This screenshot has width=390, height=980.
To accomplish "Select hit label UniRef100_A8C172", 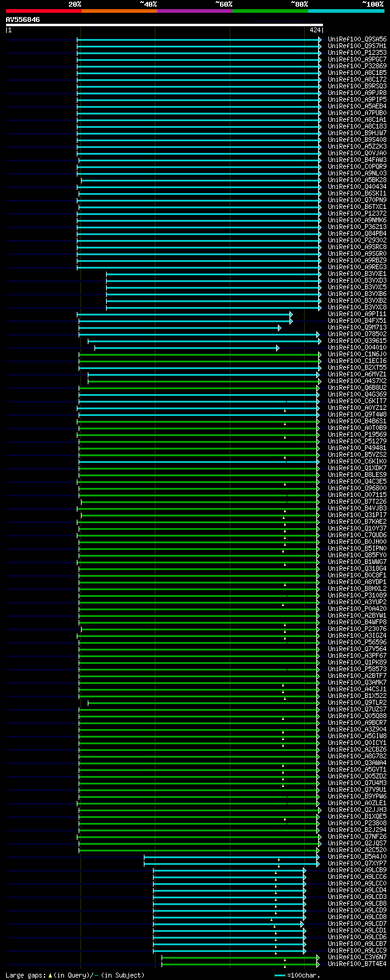I will (357, 80).
